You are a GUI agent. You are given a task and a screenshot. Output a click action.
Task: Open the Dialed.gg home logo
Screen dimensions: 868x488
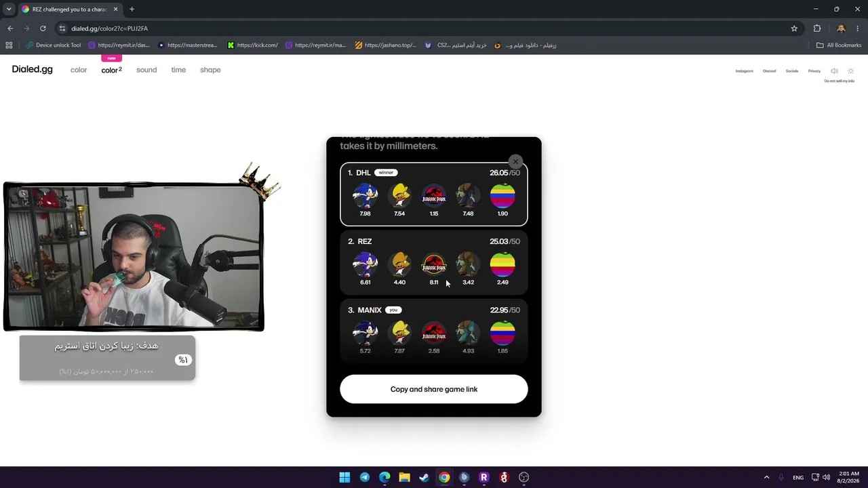(x=32, y=70)
